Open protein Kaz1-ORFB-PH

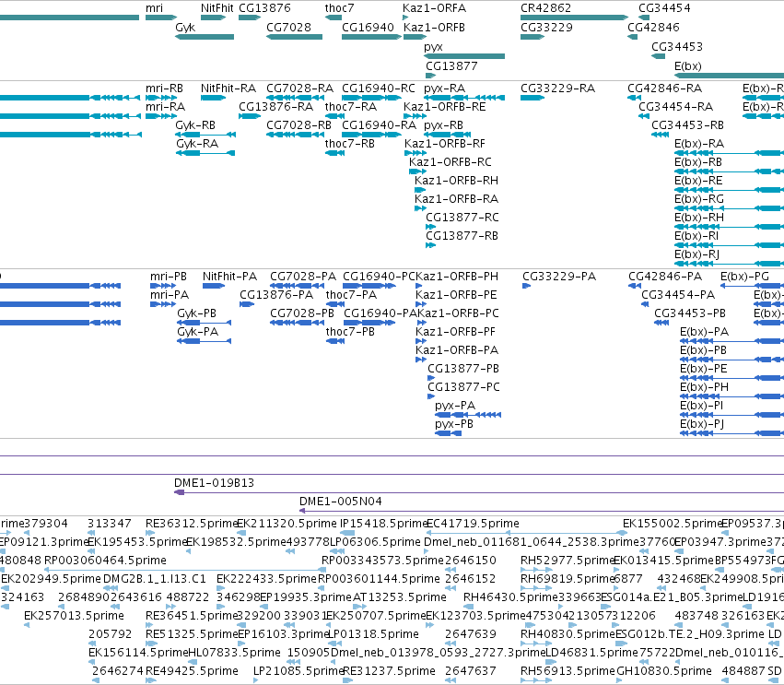coord(457,277)
